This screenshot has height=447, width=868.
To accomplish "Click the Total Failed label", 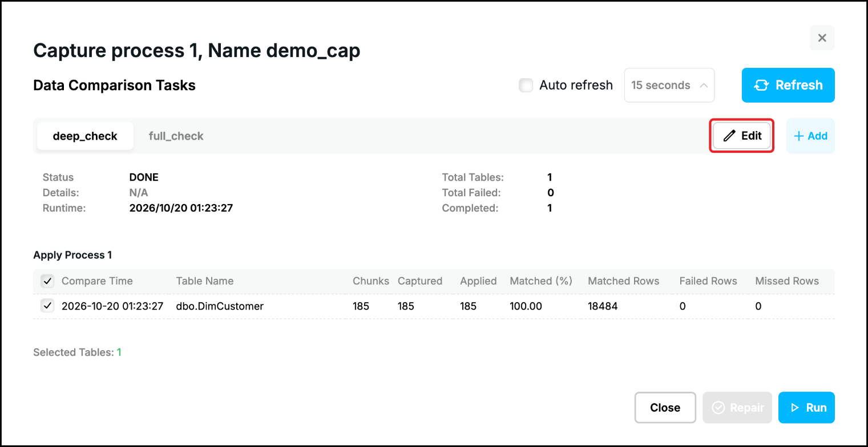I will point(471,193).
